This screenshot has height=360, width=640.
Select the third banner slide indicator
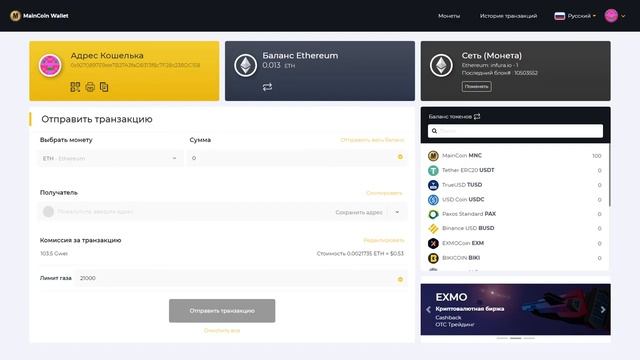pyautogui.click(x=529, y=338)
